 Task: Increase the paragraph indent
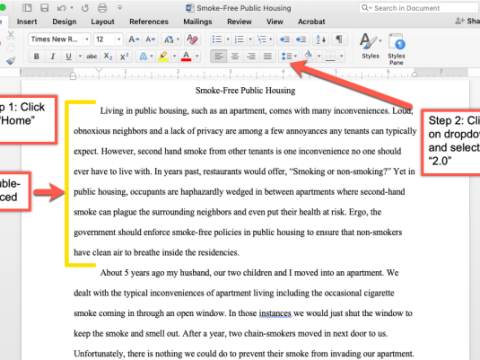[301, 39]
